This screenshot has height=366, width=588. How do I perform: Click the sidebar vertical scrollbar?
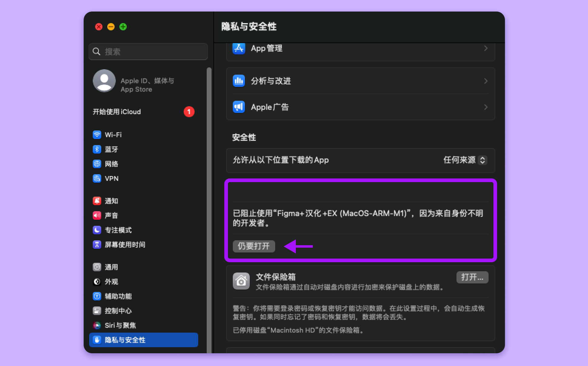pyautogui.click(x=209, y=210)
